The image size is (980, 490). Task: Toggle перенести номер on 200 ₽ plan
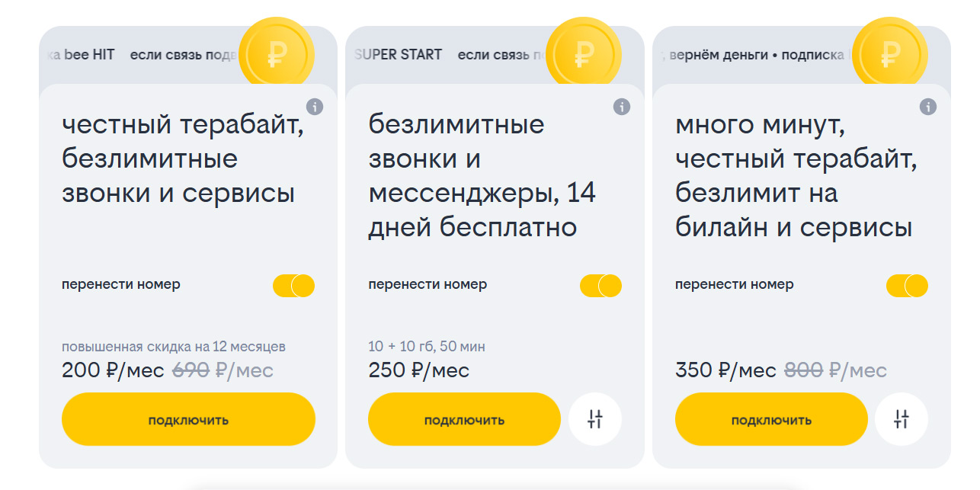click(294, 286)
